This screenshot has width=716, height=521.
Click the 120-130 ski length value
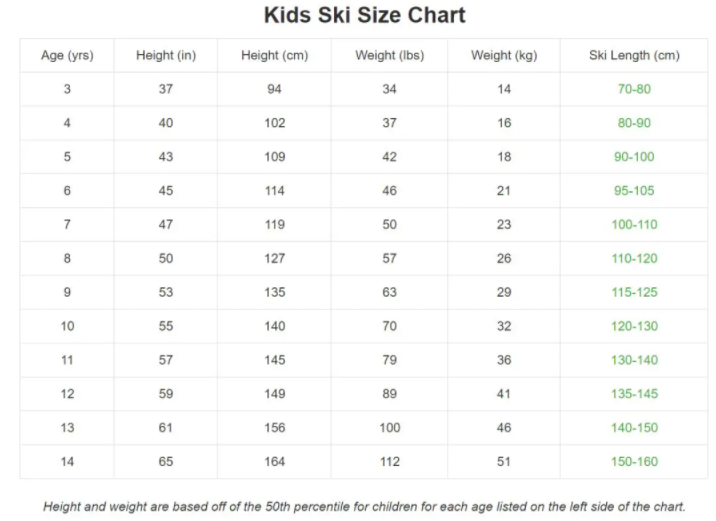[x=634, y=326]
